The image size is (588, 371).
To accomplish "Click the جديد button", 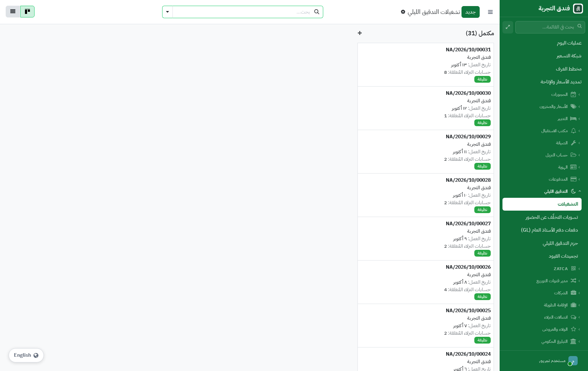I will (x=470, y=12).
